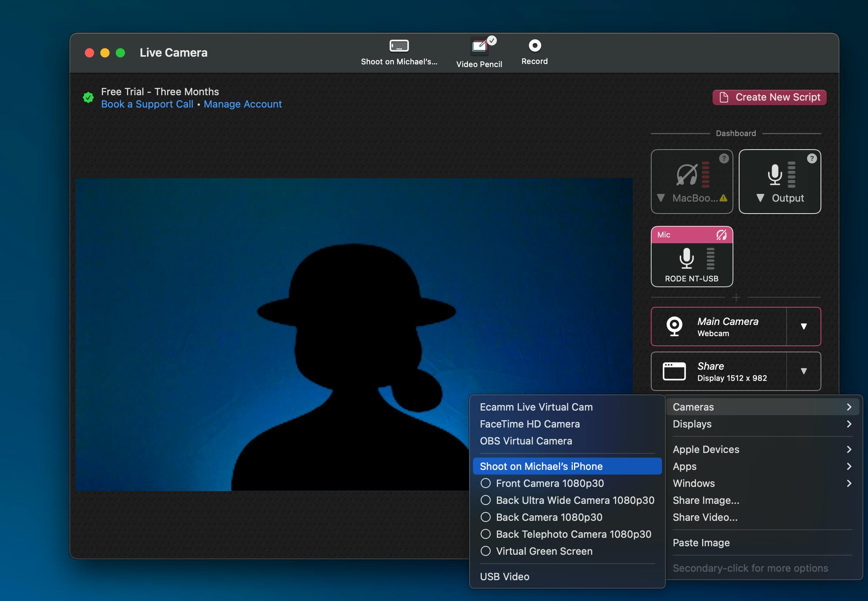Click the RODE NT-USB level meter bars
Viewport: 868px width, 601px height.
coord(710,259)
